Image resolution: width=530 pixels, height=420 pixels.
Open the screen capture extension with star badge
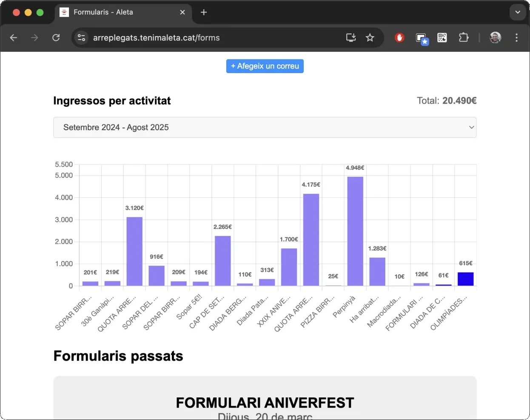[x=422, y=39]
